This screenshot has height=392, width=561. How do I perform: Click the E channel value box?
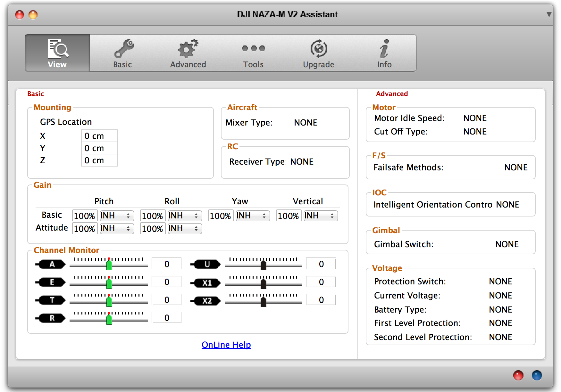[x=167, y=282]
